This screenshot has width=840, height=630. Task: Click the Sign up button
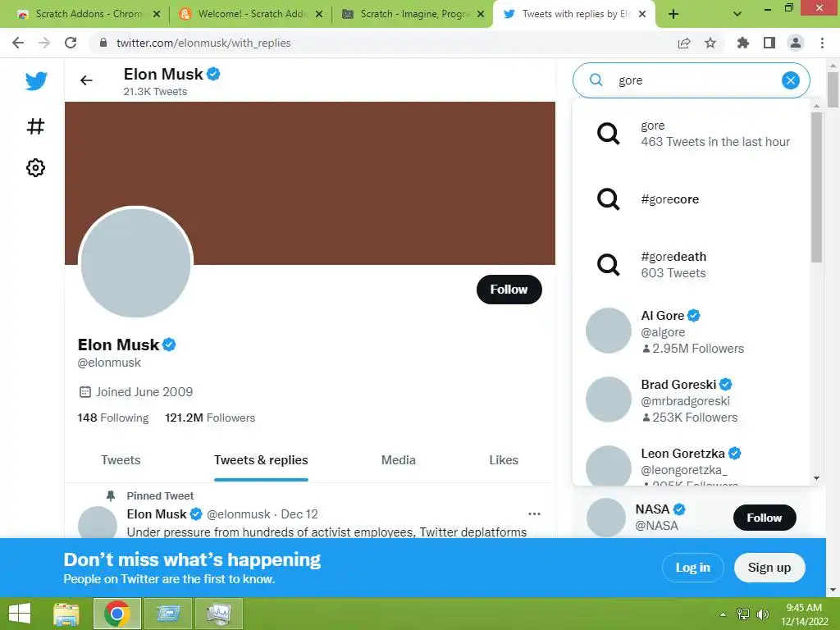[769, 568]
